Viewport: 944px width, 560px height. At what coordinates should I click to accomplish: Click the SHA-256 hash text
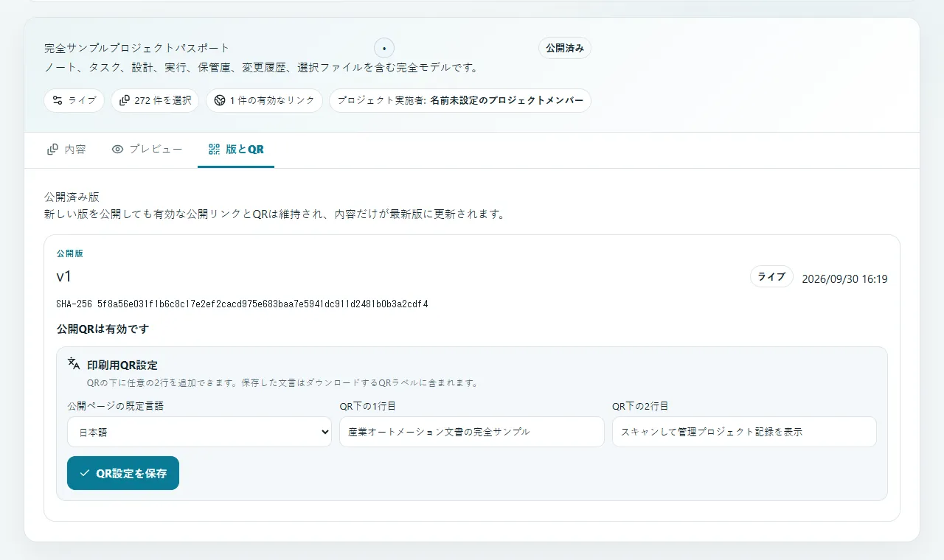tap(242, 304)
